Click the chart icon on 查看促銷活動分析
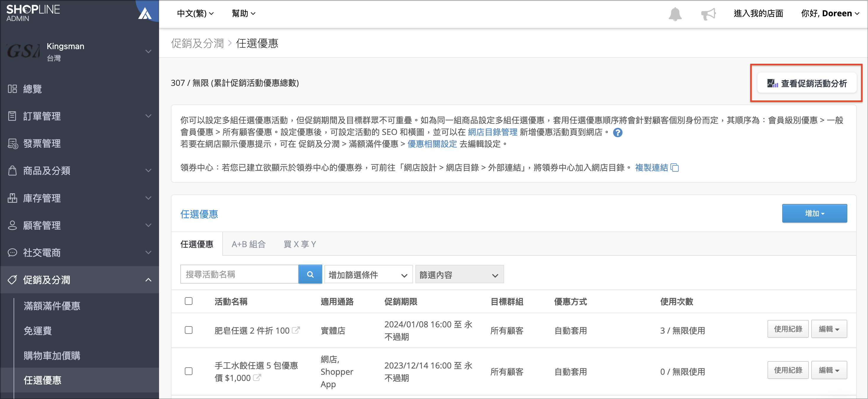The image size is (868, 399). pos(772,83)
